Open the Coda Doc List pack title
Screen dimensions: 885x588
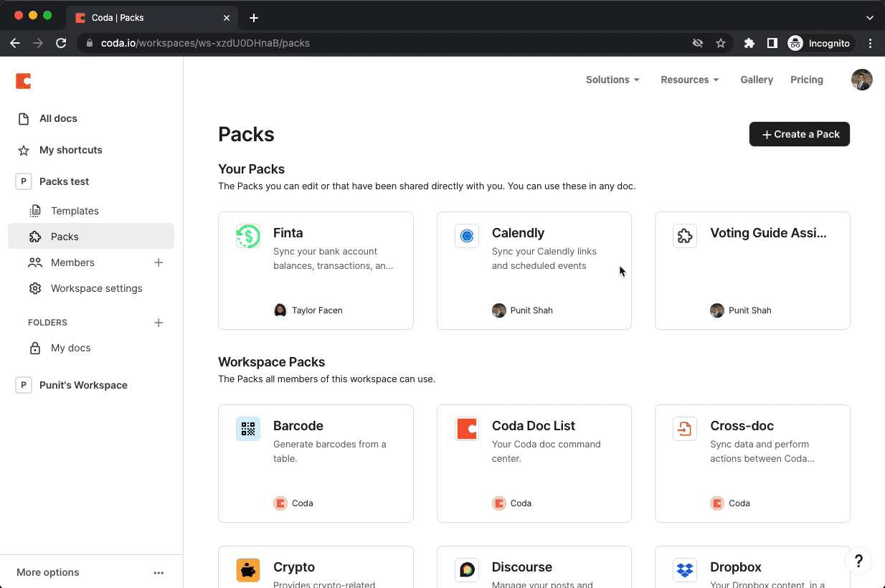[x=534, y=426]
